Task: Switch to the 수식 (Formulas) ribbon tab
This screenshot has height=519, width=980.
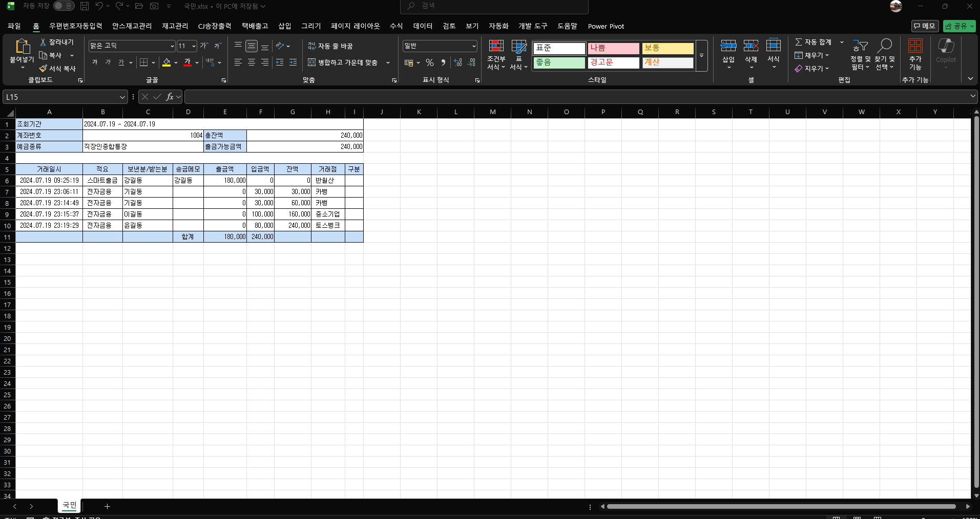Action: (x=396, y=26)
